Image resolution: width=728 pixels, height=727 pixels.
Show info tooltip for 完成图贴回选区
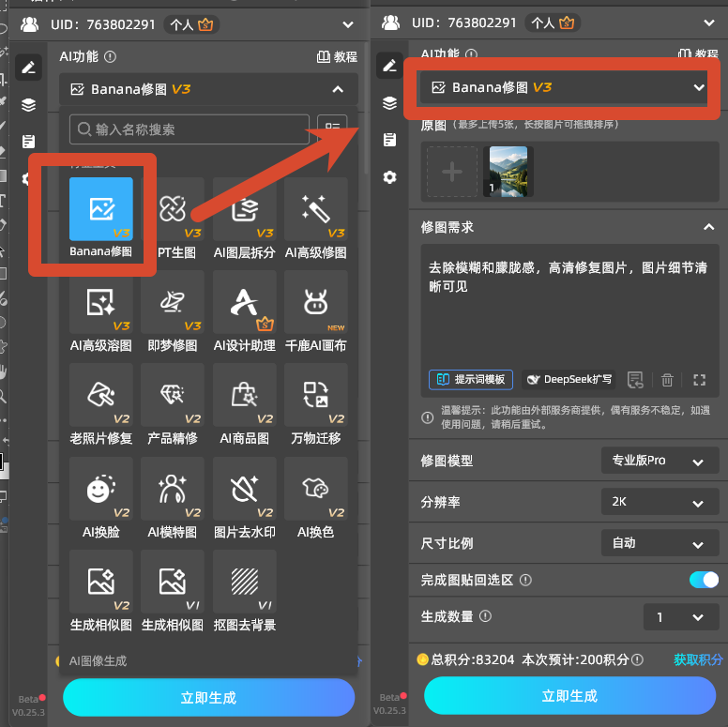click(x=525, y=580)
